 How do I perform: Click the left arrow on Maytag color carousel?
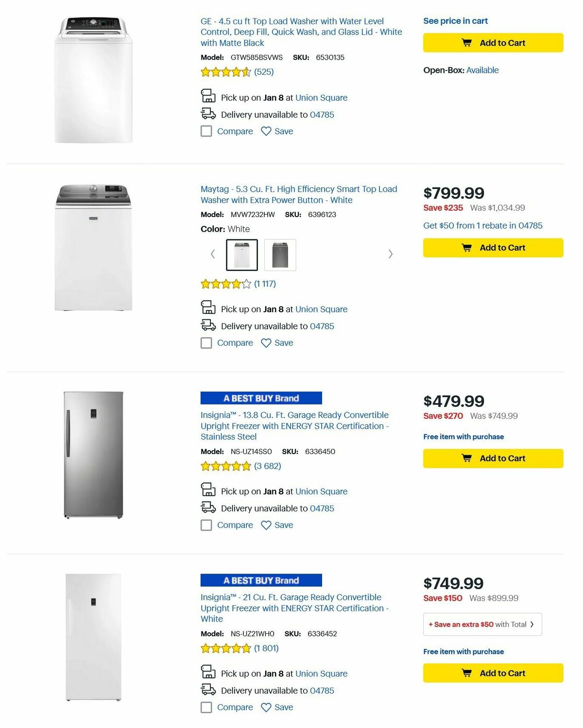click(x=212, y=254)
